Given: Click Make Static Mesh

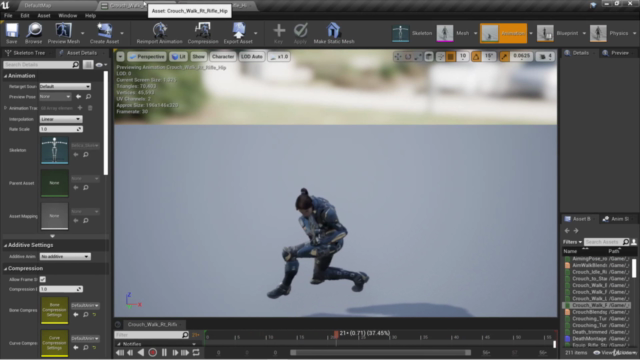Looking at the screenshot, I should pos(333,33).
